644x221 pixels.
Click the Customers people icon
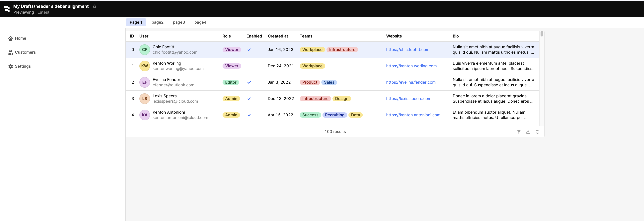[10, 52]
